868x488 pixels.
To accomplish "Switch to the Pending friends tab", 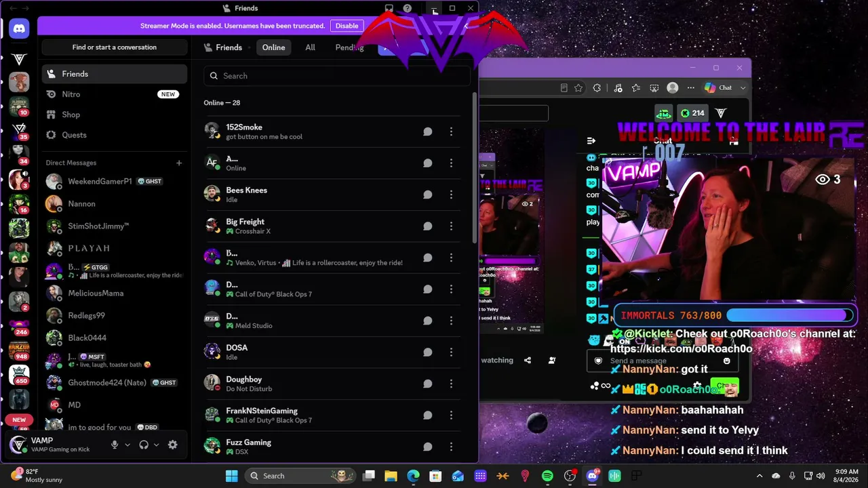I will point(349,47).
